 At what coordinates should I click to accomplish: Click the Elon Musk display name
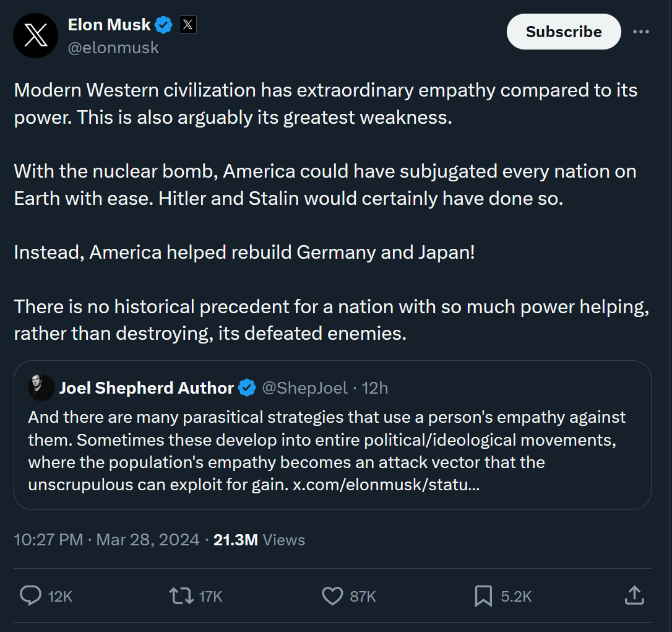110,24
